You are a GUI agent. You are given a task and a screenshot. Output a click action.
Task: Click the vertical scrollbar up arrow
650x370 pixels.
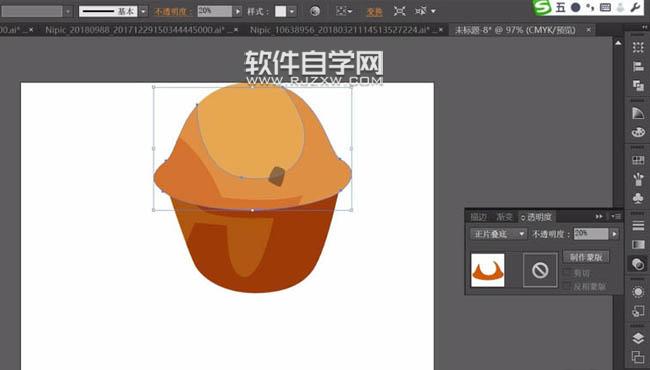[x=618, y=43]
